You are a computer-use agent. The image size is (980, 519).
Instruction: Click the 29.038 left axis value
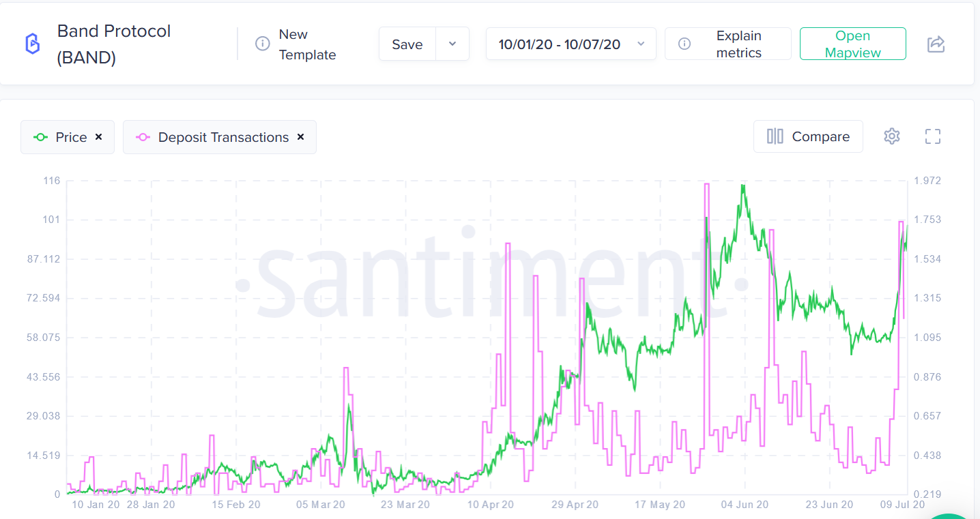click(44, 416)
